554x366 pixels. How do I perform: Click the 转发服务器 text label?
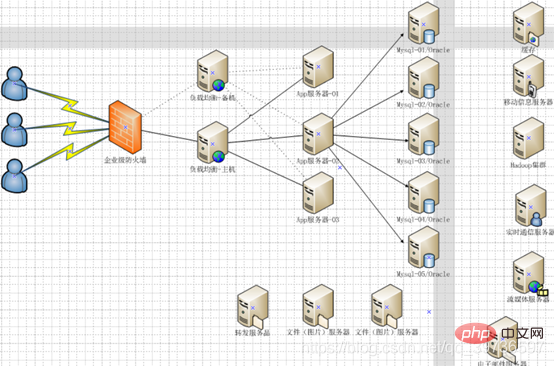252,333
